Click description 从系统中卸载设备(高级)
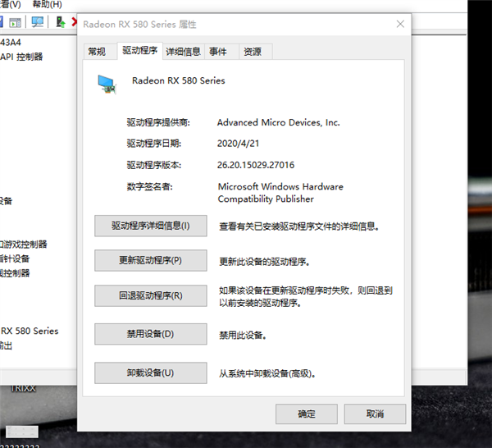The height and width of the screenshot is (448, 492). (x=267, y=373)
